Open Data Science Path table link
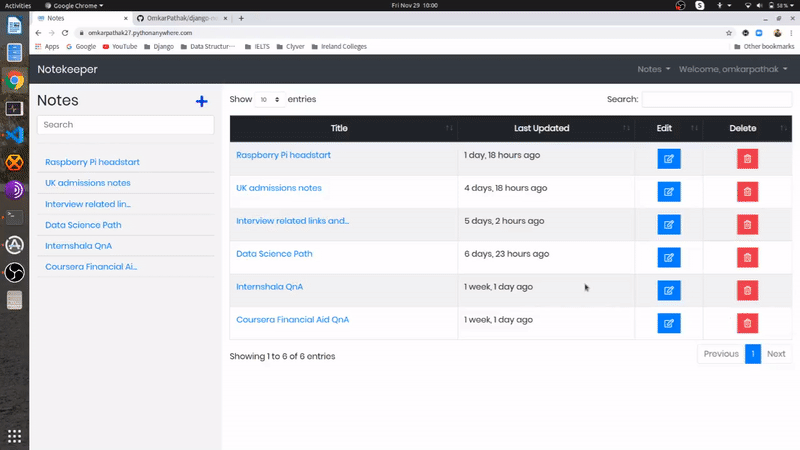 click(274, 254)
